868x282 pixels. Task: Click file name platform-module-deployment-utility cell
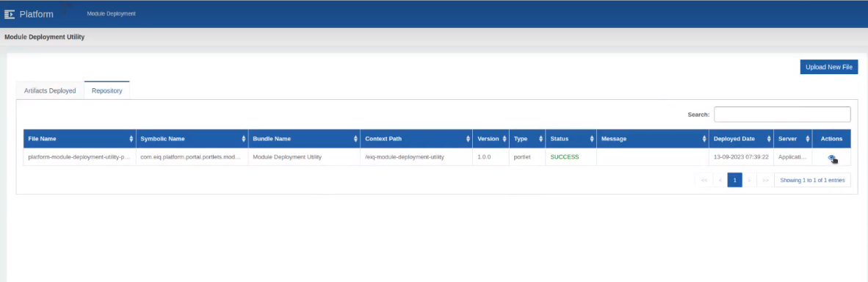[x=79, y=157]
